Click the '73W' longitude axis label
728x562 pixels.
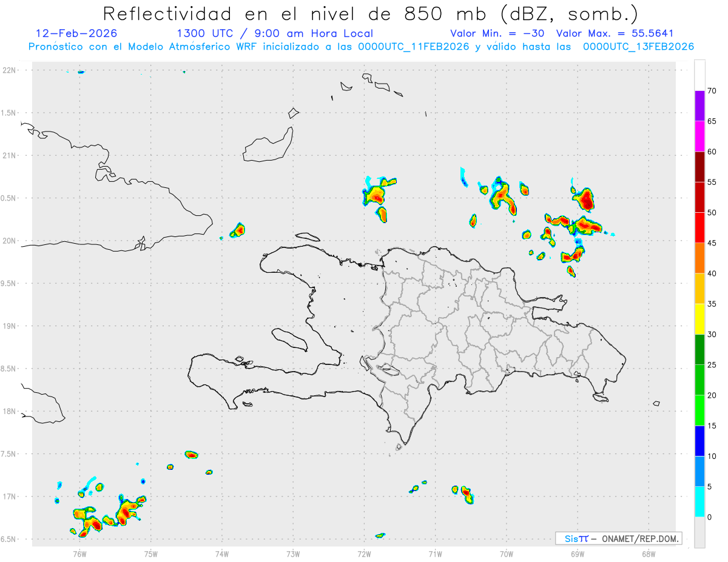tap(293, 554)
